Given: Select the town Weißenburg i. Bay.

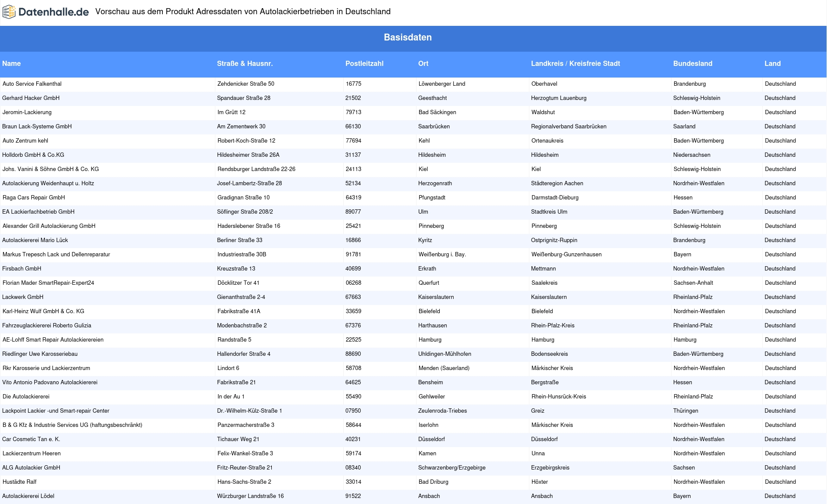Looking at the screenshot, I should coord(442,255).
